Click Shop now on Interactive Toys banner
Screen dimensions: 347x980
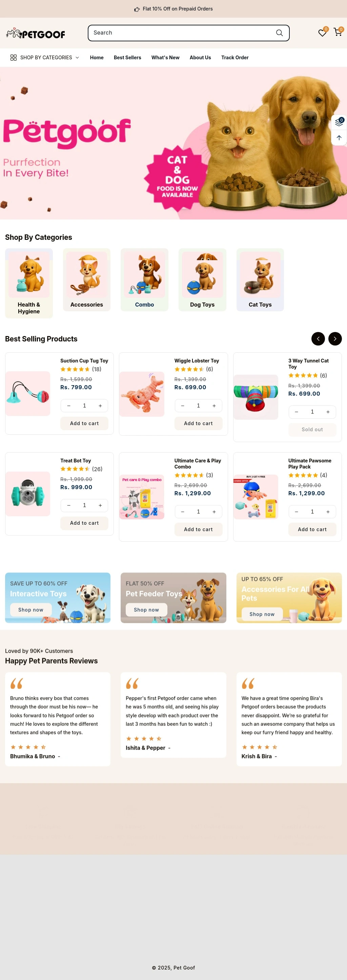click(31, 610)
